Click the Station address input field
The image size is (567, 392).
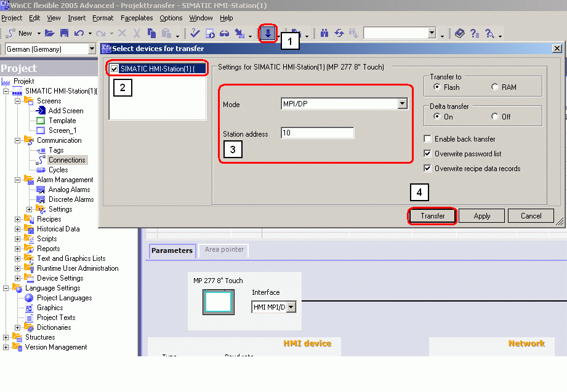[x=317, y=134]
